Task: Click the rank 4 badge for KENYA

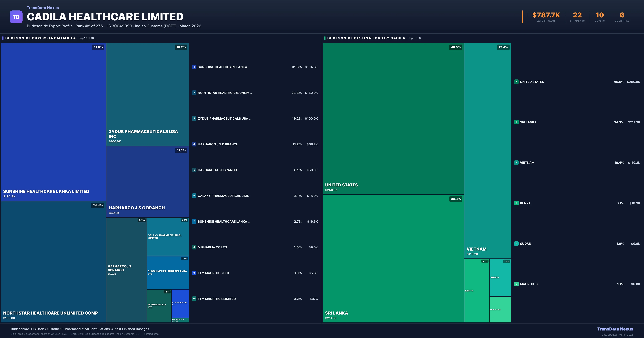Action: click(517, 203)
